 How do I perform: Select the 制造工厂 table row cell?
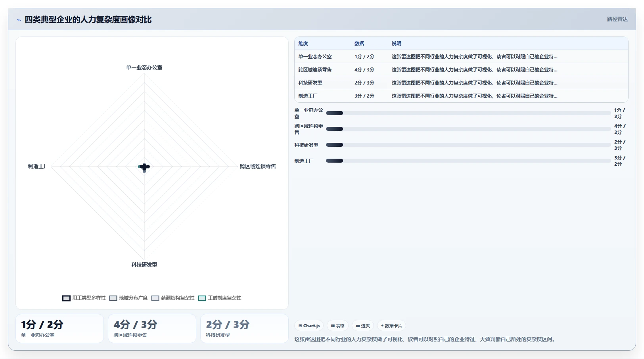(x=308, y=96)
